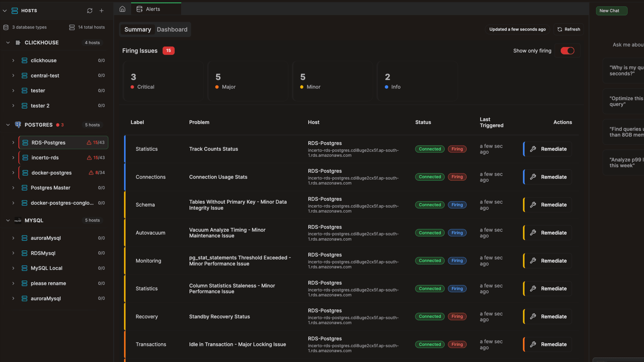Screen dimensions: 644x362
Task: Switch to the Summary tab
Action: click(138, 29)
